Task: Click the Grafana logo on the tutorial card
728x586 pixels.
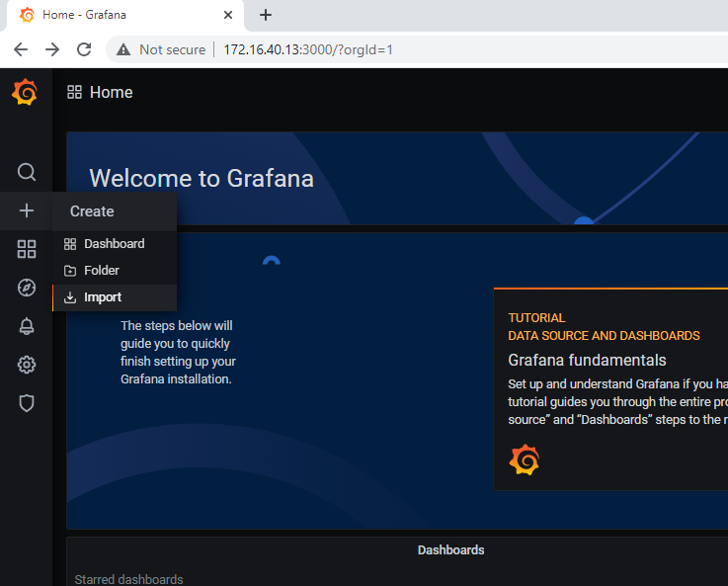Action: [525, 460]
